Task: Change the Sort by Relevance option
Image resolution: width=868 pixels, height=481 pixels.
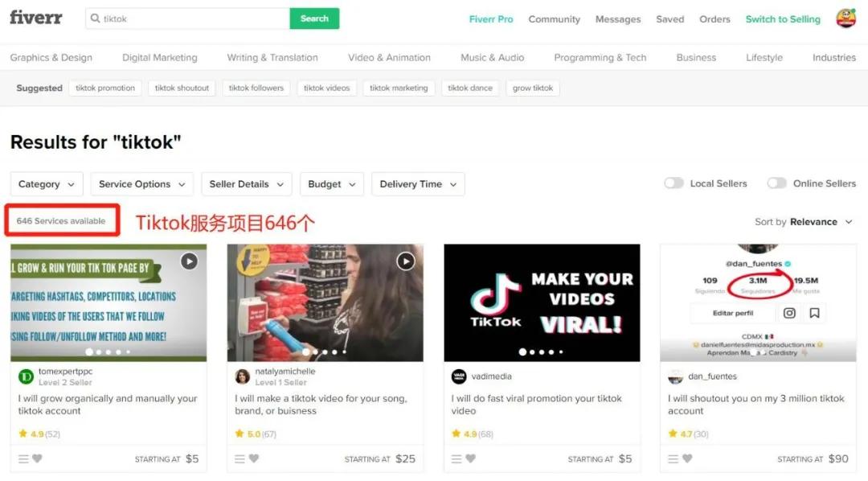Action: (x=813, y=221)
